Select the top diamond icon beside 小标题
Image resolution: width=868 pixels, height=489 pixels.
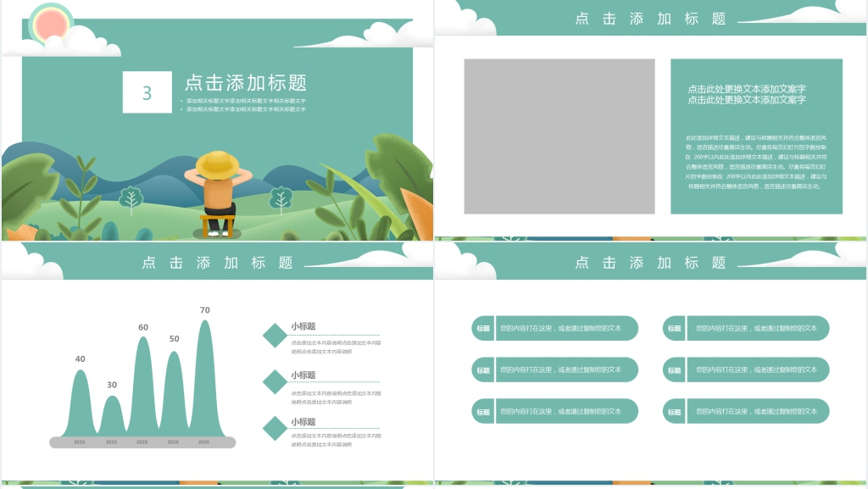275,335
